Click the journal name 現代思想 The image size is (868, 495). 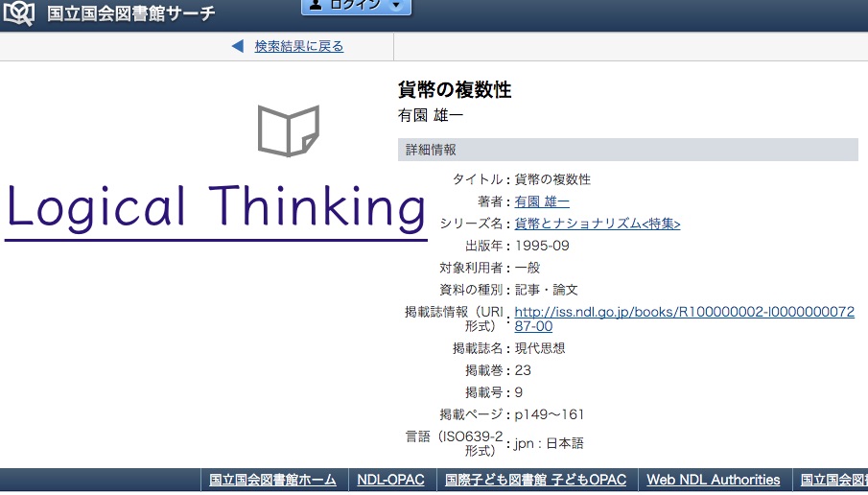tap(540, 348)
